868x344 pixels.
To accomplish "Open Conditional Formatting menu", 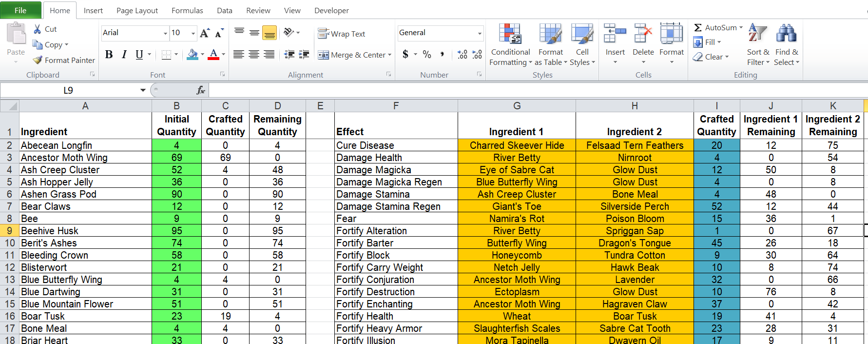I will click(510, 44).
